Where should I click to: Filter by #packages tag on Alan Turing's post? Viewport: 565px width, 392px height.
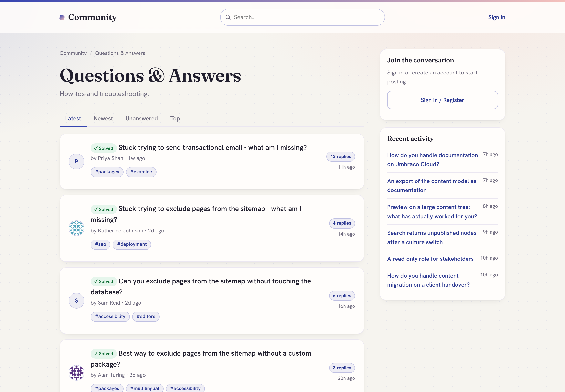click(x=107, y=388)
